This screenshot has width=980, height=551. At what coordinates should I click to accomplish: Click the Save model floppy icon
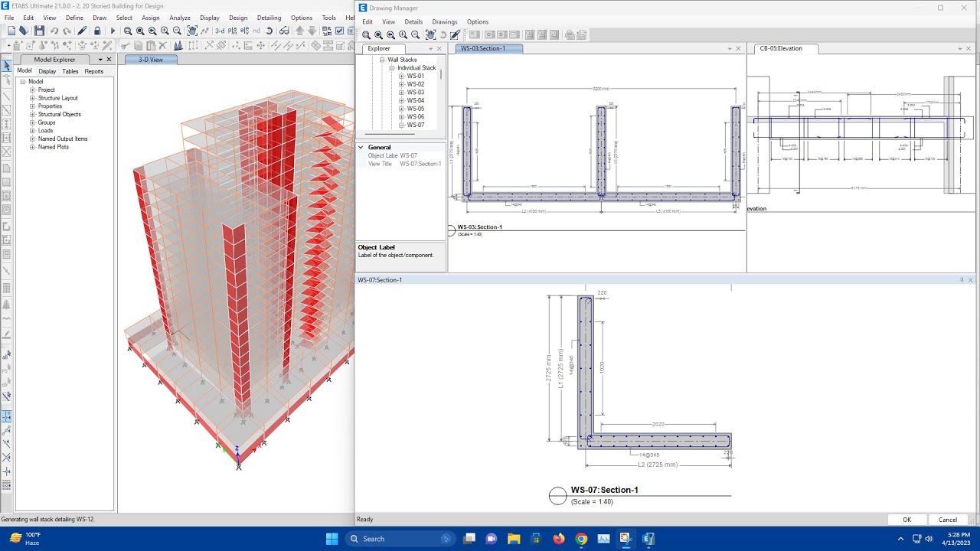click(x=39, y=31)
